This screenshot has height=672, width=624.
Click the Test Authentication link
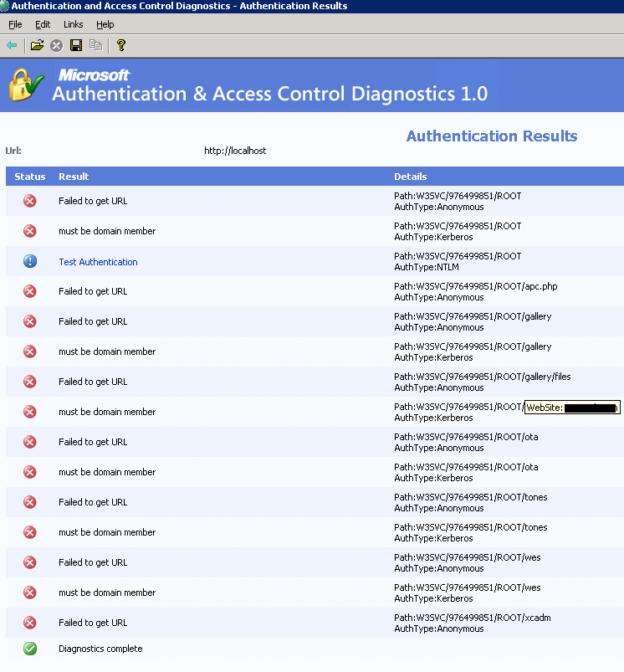coord(98,262)
